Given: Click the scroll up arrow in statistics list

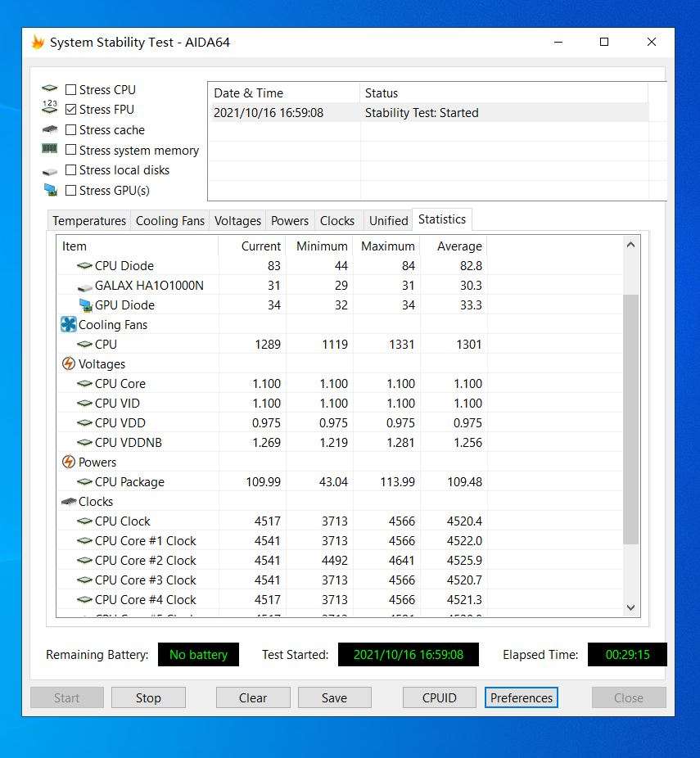Looking at the screenshot, I should [x=630, y=245].
